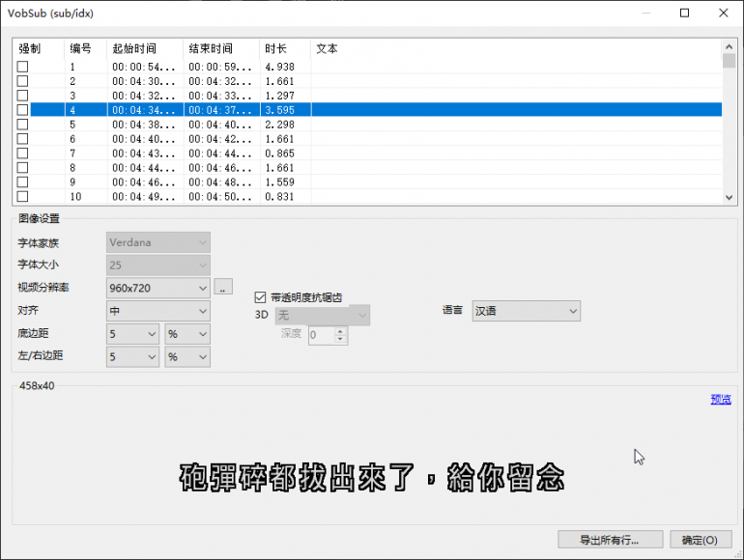Select row with duration 0.831
Image resolution: width=744 pixels, height=560 pixels.
pos(368,196)
